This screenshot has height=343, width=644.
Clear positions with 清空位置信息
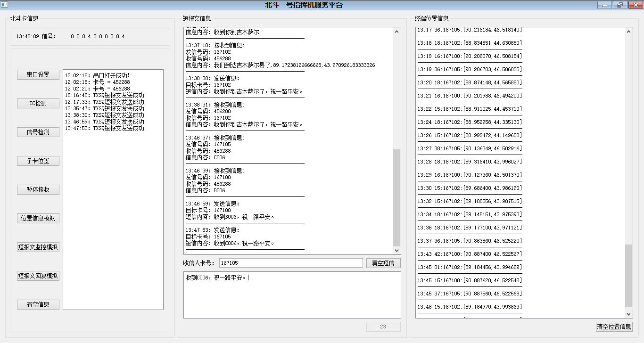point(614,327)
